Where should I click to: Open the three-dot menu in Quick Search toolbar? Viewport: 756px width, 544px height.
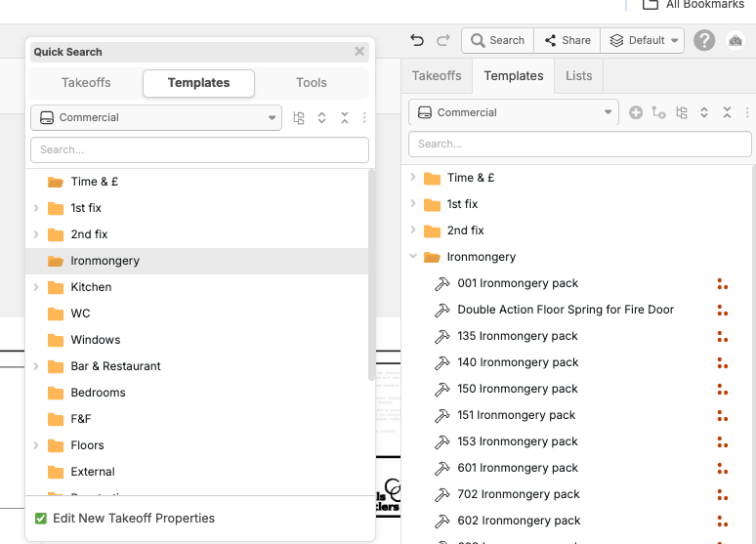(x=364, y=117)
